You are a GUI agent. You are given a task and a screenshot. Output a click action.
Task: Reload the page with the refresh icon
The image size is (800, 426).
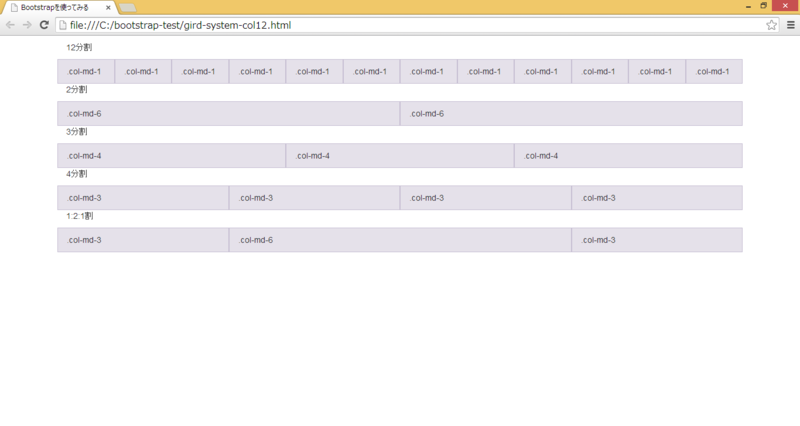[44, 25]
